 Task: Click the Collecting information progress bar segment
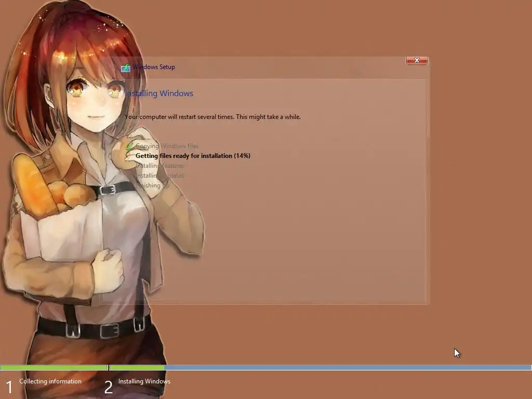[x=54, y=367]
